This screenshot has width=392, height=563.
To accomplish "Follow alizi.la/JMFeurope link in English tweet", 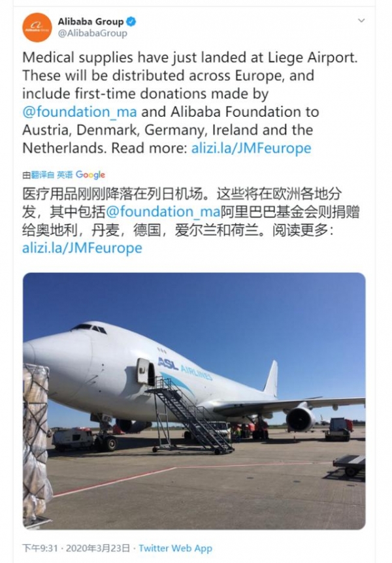I will [251, 148].
